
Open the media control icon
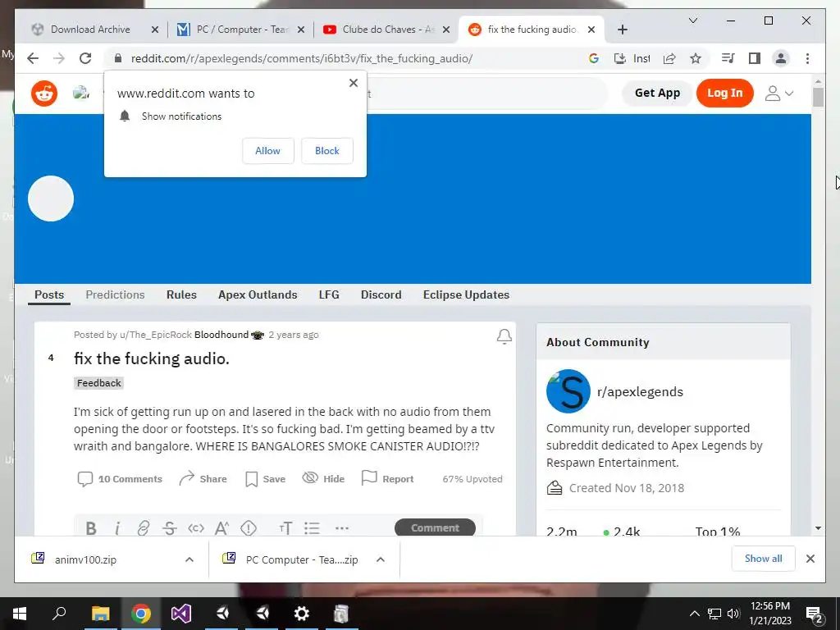[728, 58]
